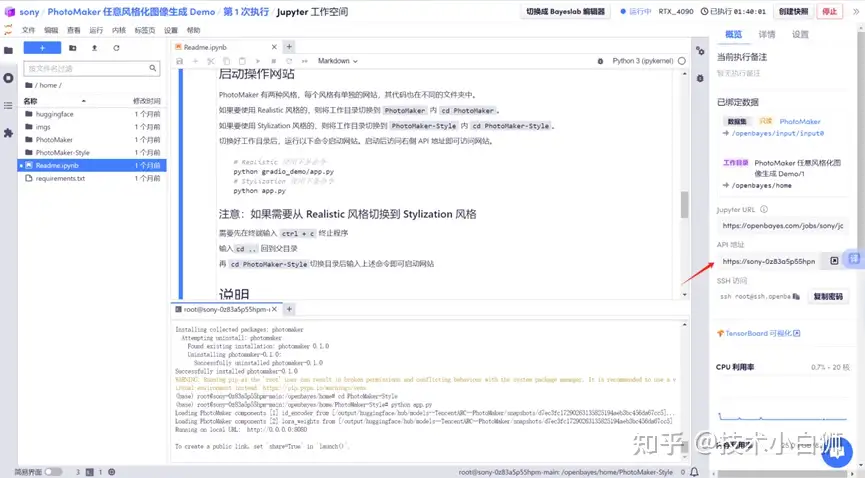The image size is (865, 478).
Task: Restart the kernel toolbar icon
Action: (x=289, y=61)
